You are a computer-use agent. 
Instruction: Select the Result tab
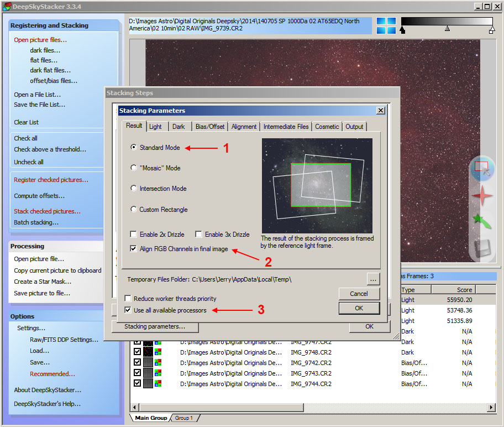[134, 126]
